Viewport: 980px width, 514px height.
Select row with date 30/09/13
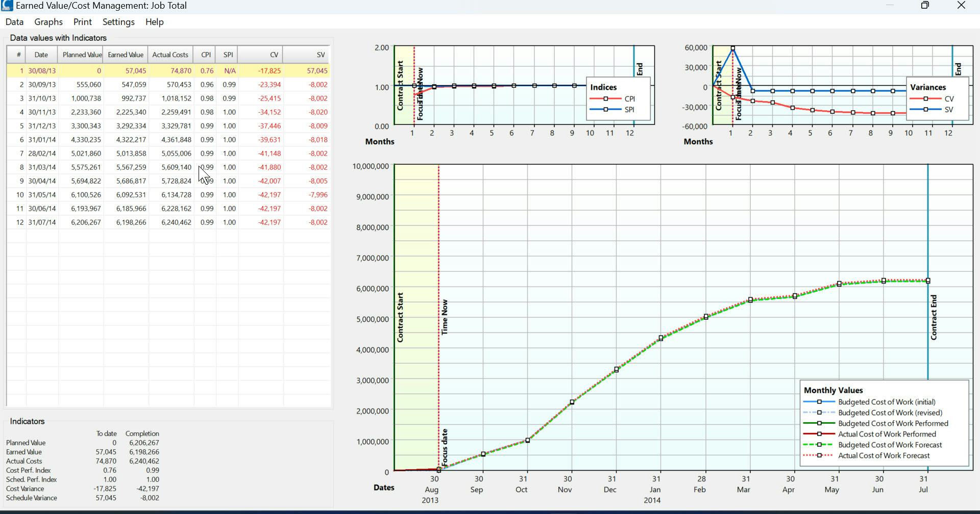(x=168, y=85)
